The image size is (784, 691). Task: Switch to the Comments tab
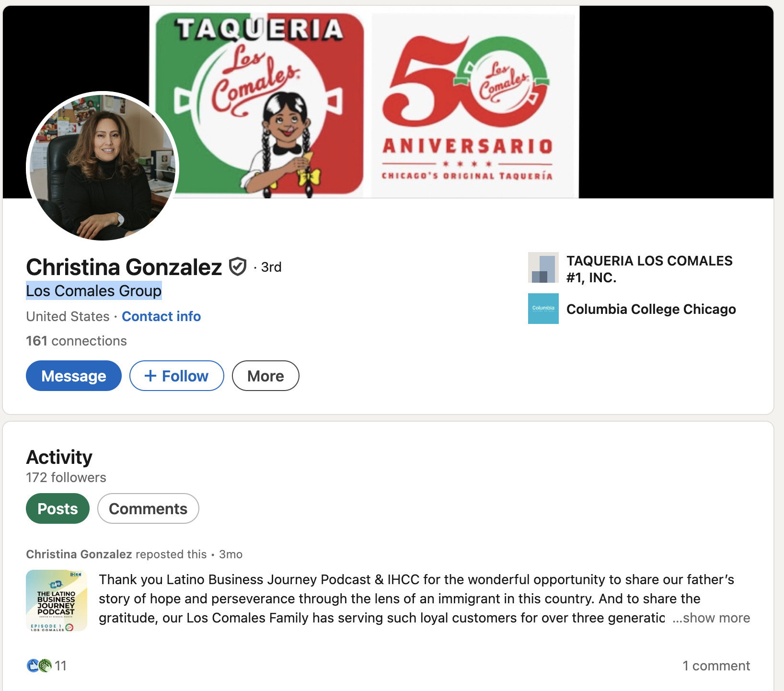coord(148,508)
